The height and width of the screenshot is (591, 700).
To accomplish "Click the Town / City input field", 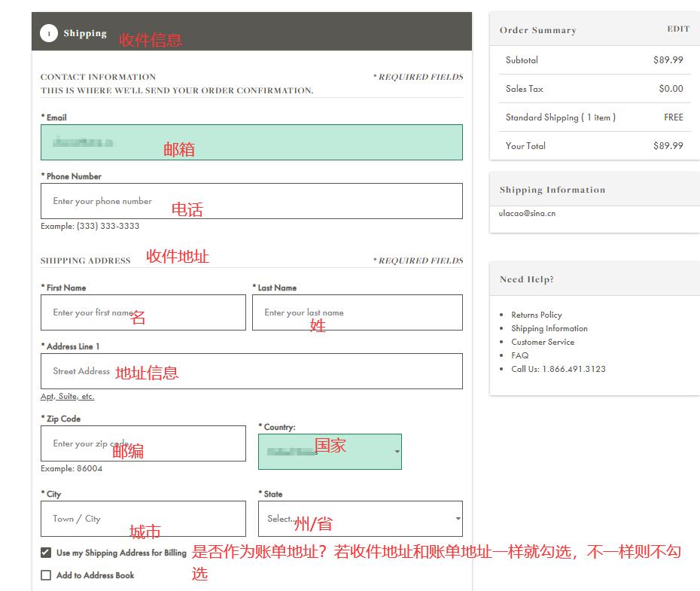I will coord(143,519).
